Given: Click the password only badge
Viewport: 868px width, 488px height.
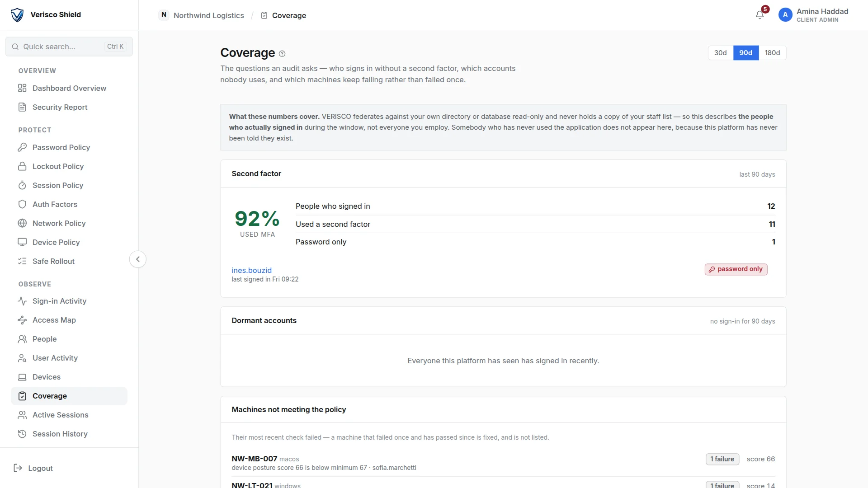Looking at the screenshot, I should pyautogui.click(x=736, y=269).
